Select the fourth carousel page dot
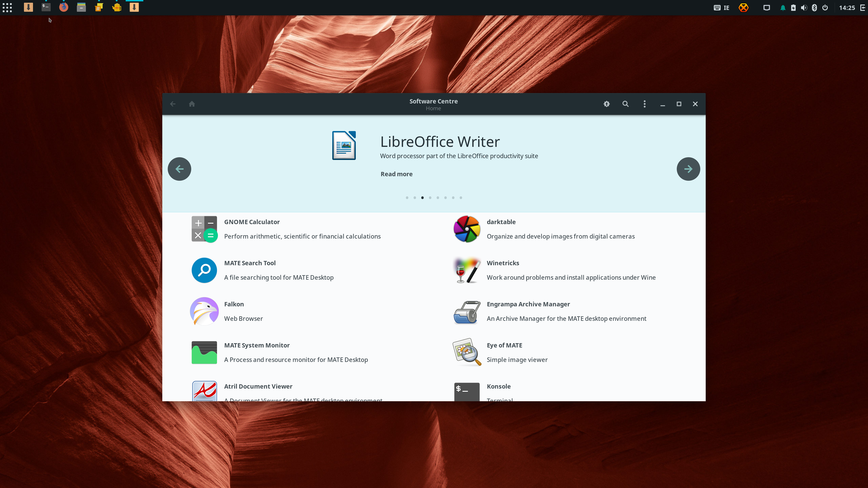868x488 pixels. (430, 198)
